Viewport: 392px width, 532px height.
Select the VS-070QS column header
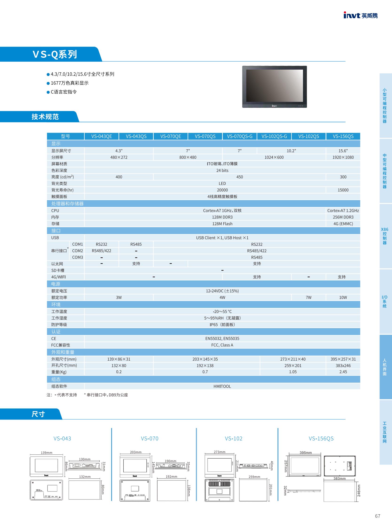(205, 136)
